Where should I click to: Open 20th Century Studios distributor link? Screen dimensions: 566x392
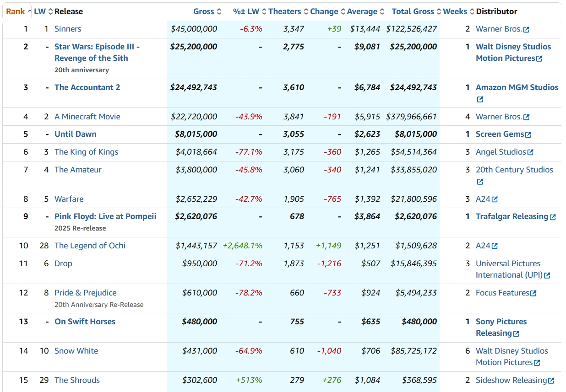coord(514,170)
